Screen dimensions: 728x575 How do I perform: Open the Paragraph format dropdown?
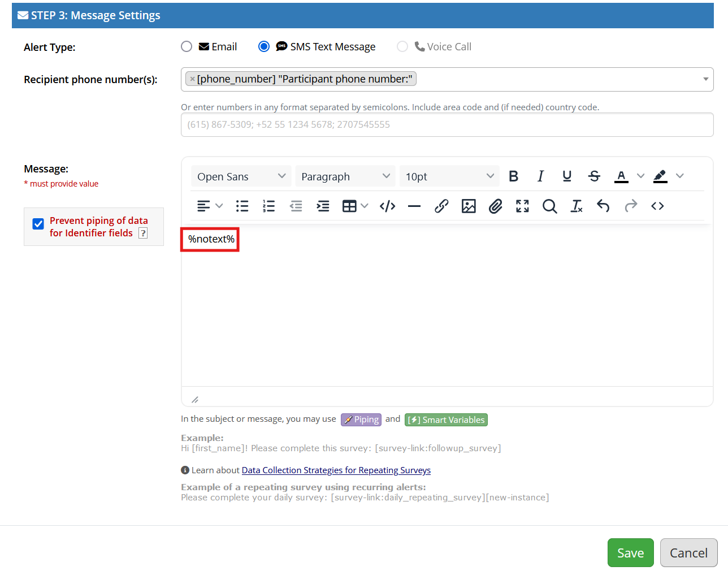(345, 176)
